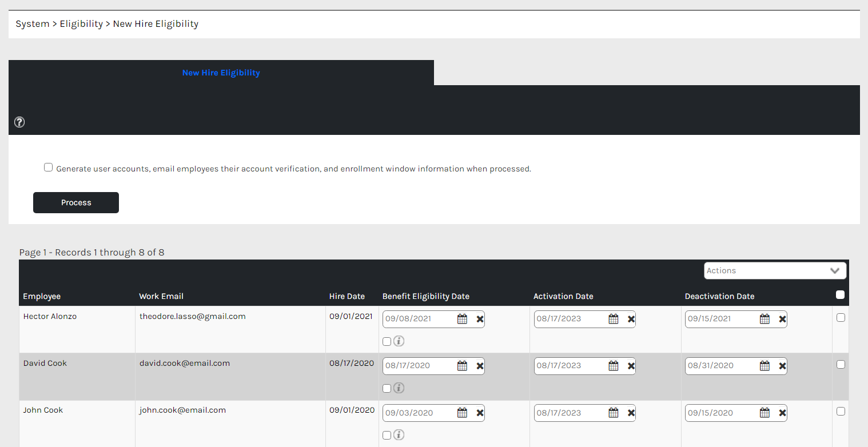Image resolution: width=868 pixels, height=447 pixels.
Task: Click the Employee column header
Action: point(42,296)
